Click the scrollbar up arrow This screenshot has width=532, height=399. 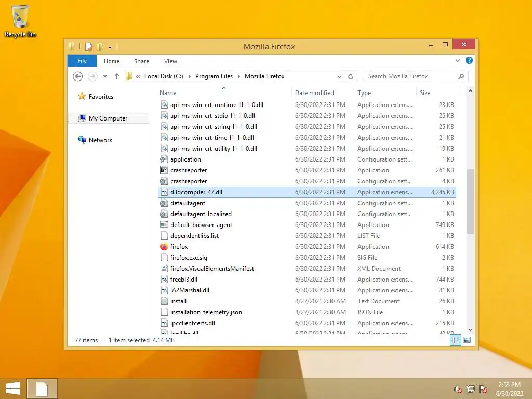470,91
